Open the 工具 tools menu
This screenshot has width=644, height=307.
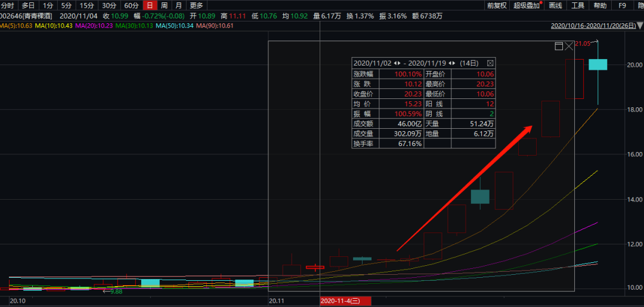click(578, 5)
